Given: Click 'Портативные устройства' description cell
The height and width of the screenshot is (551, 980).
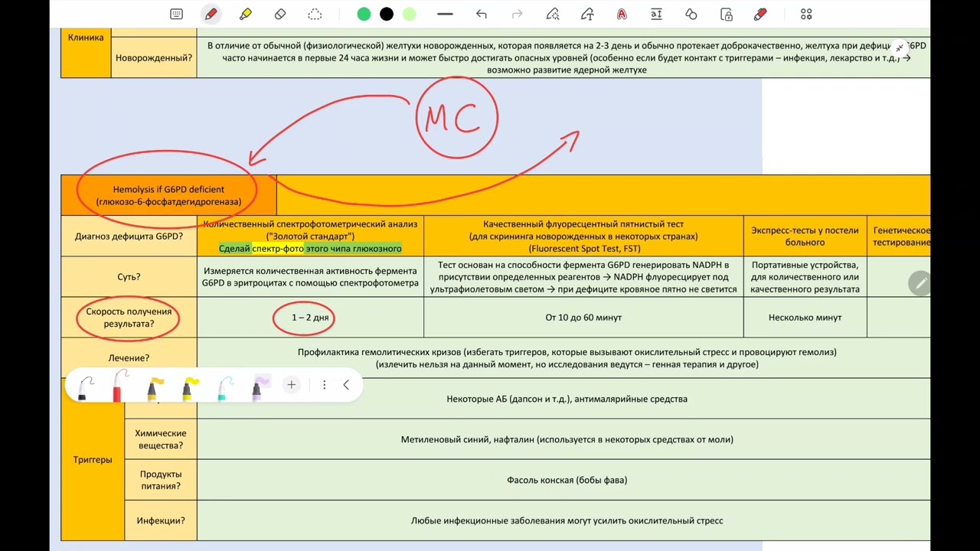Looking at the screenshot, I should coord(805,277).
